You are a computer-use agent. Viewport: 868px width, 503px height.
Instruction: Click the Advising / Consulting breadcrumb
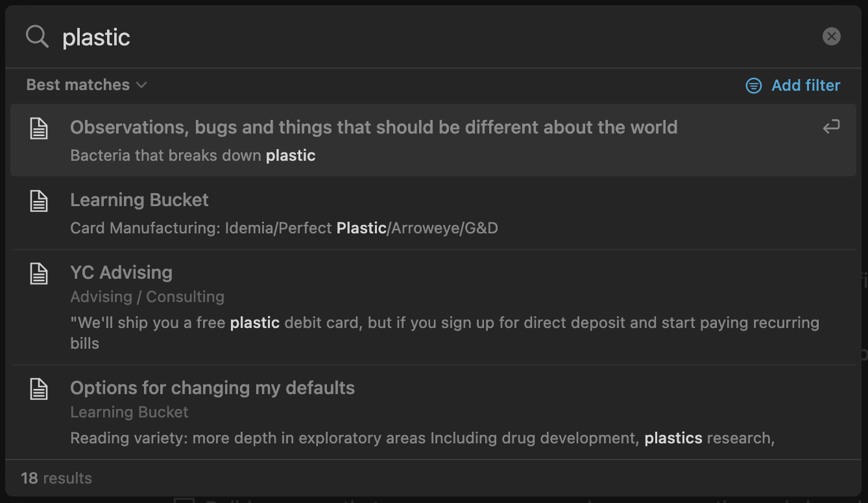coord(147,297)
